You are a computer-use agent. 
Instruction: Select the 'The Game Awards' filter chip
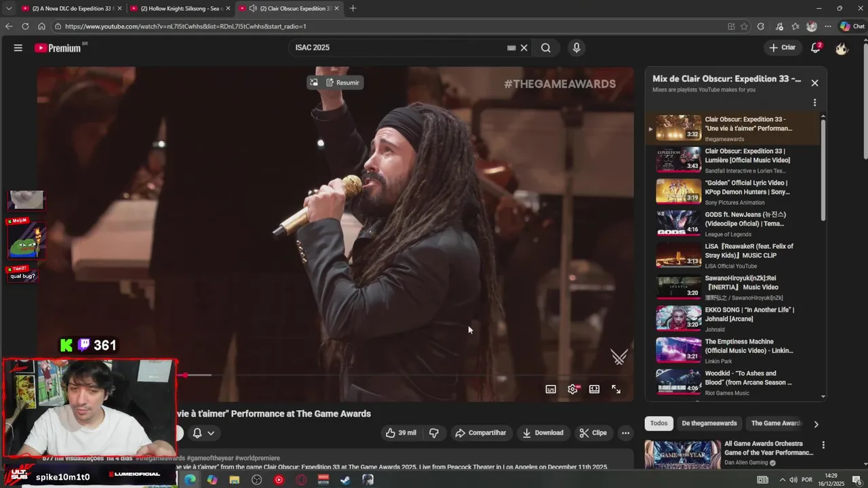[x=776, y=423]
